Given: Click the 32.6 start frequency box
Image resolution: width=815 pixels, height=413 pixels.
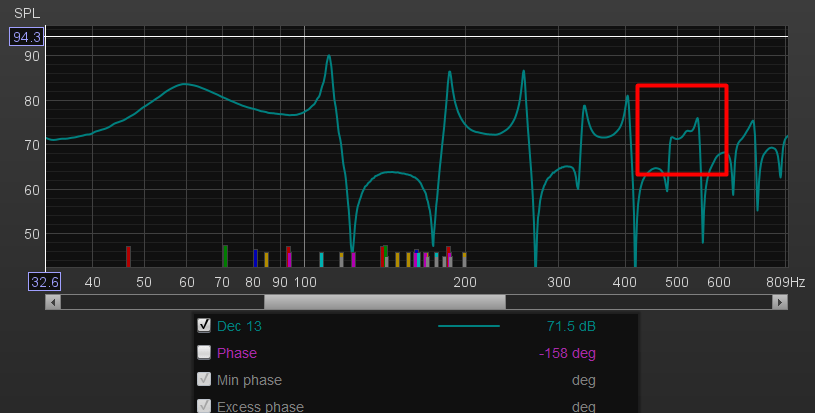Looking at the screenshot, I should [x=44, y=282].
